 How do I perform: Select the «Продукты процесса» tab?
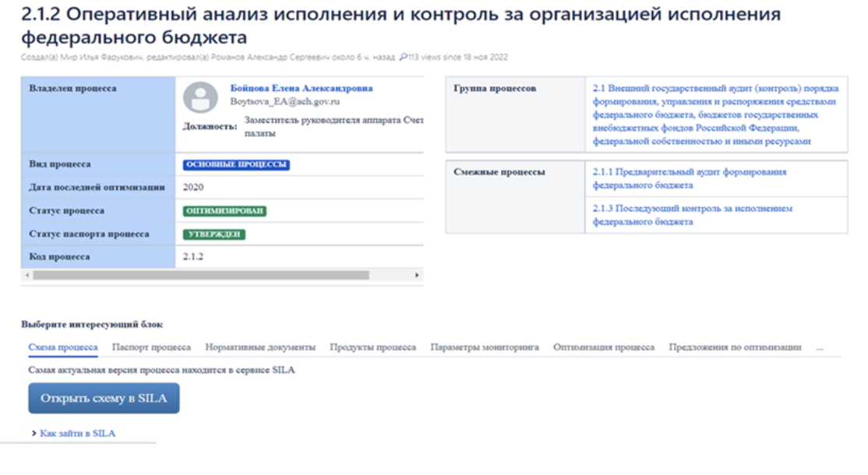[372, 347]
